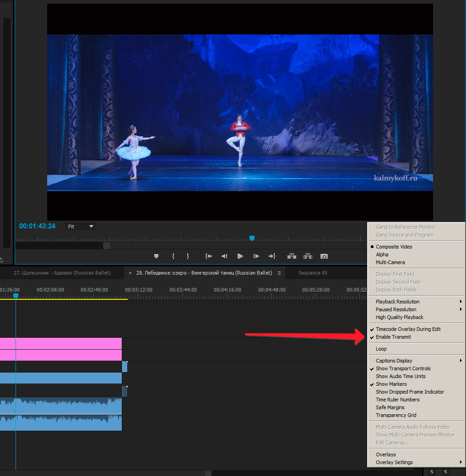Click the Mark In bracket icon
This screenshot has width=466, height=476.
coord(173,256)
